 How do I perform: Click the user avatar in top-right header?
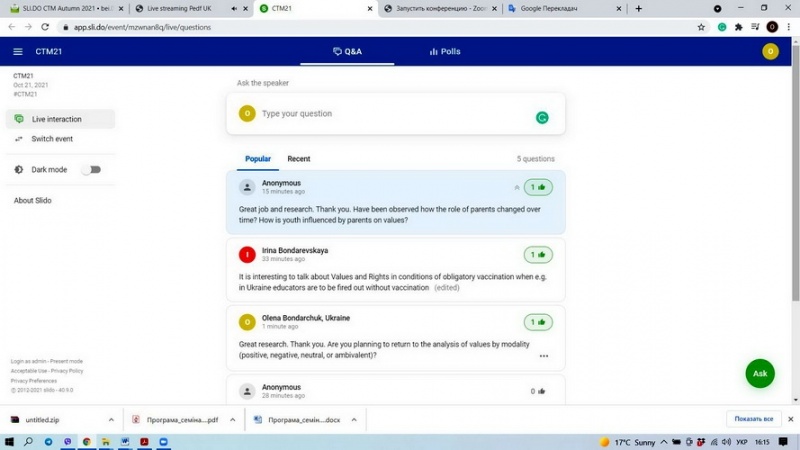(770, 52)
